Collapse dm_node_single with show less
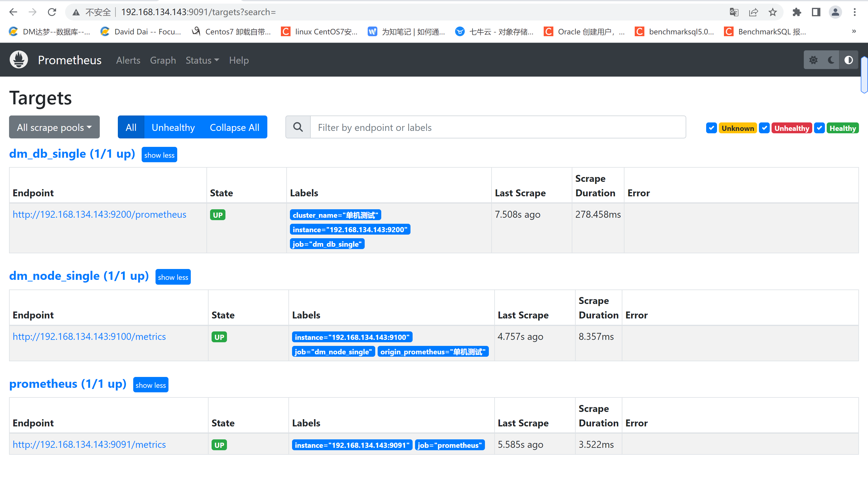Viewport: 868px width, 484px height. [x=173, y=277]
